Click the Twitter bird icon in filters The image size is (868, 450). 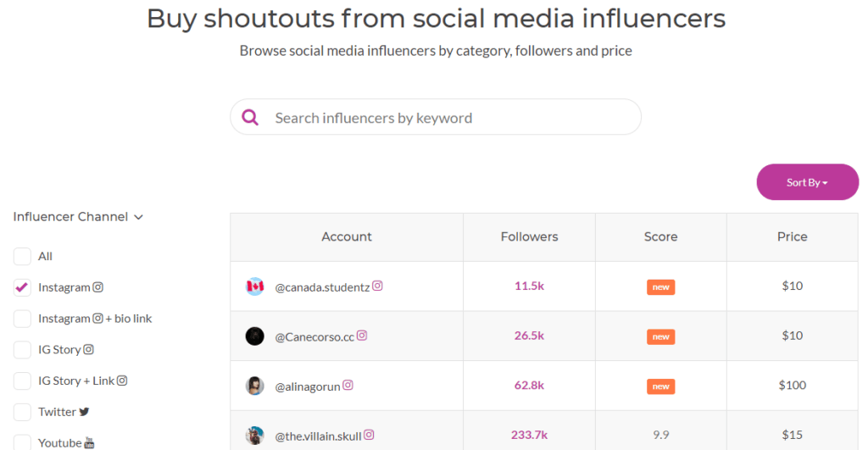(84, 412)
